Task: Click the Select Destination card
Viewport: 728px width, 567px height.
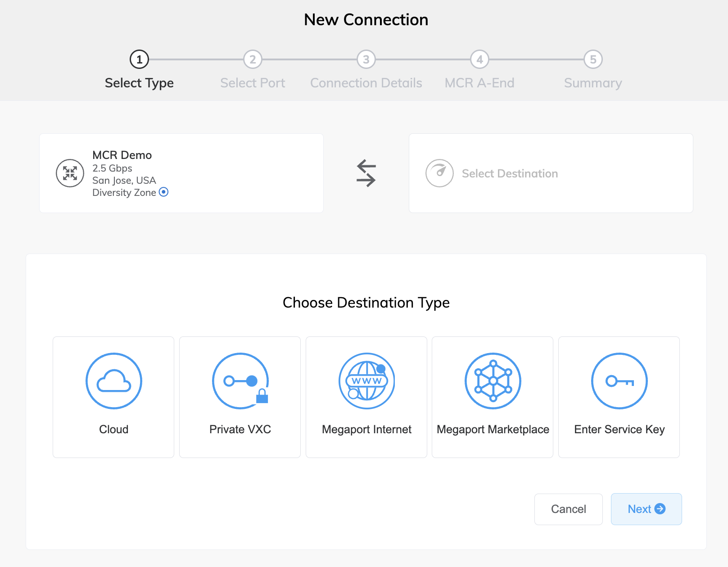Action: 551,173
